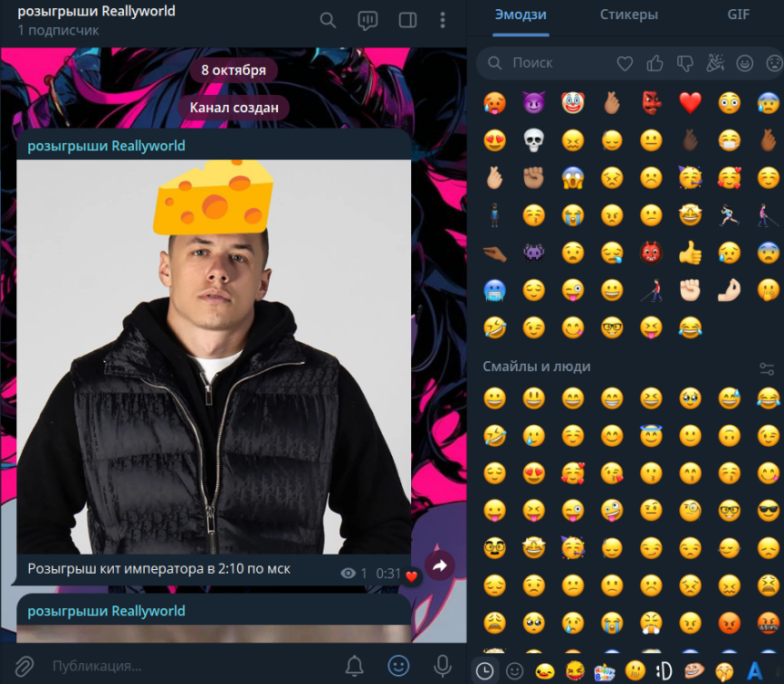Open skin tone settings next to Смайлы и люди
The height and width of the screenshot is (684, 784).
pyautogui.click(x=767, y=369)
